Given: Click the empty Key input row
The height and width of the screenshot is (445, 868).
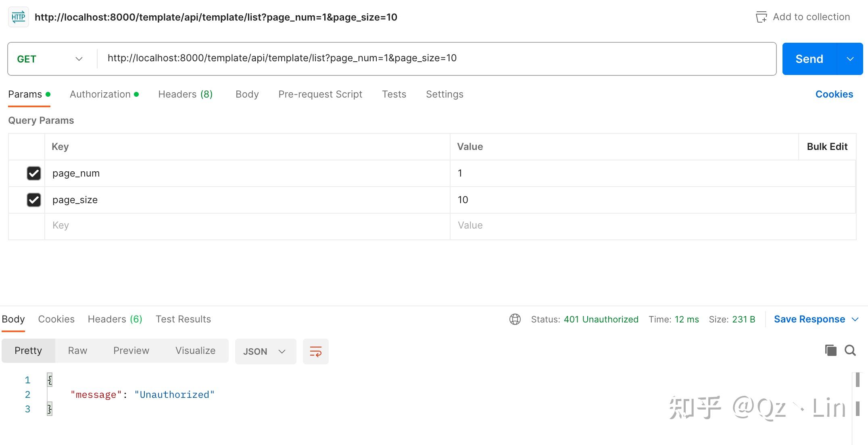Looking at the screenshot, I should pos(161,225).
